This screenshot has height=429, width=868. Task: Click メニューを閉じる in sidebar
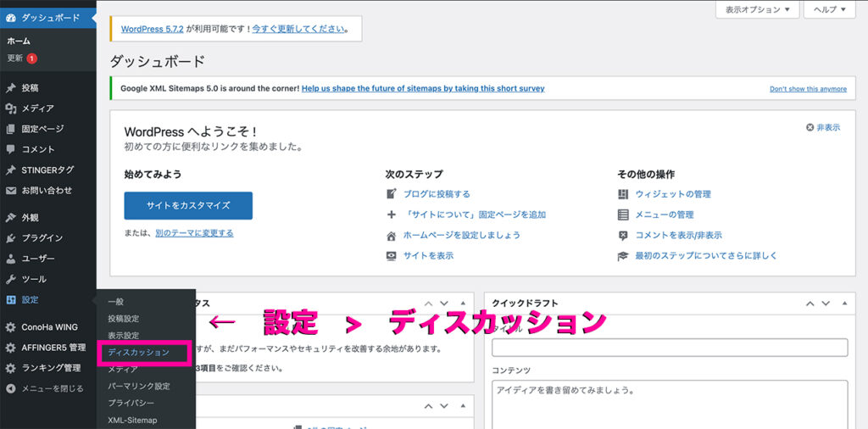(53, 388)
